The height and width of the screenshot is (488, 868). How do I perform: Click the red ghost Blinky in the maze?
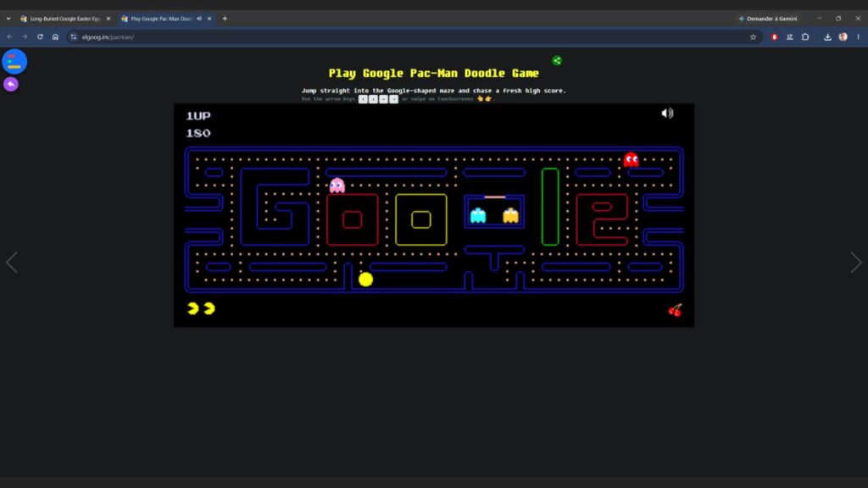(631, 160)
